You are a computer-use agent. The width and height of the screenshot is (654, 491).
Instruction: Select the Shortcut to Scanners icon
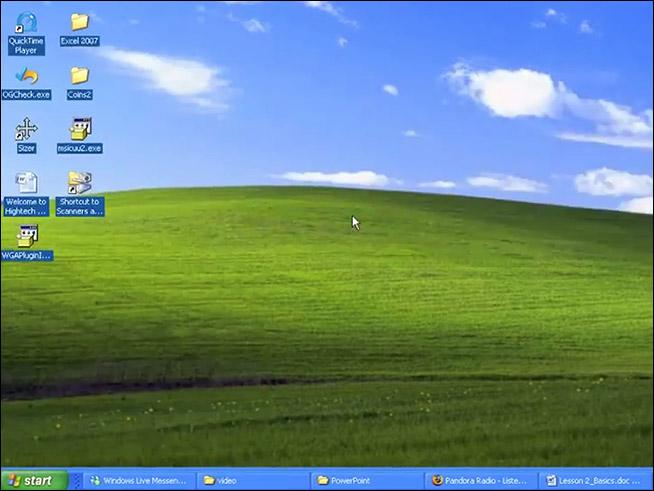pos(80,183)
